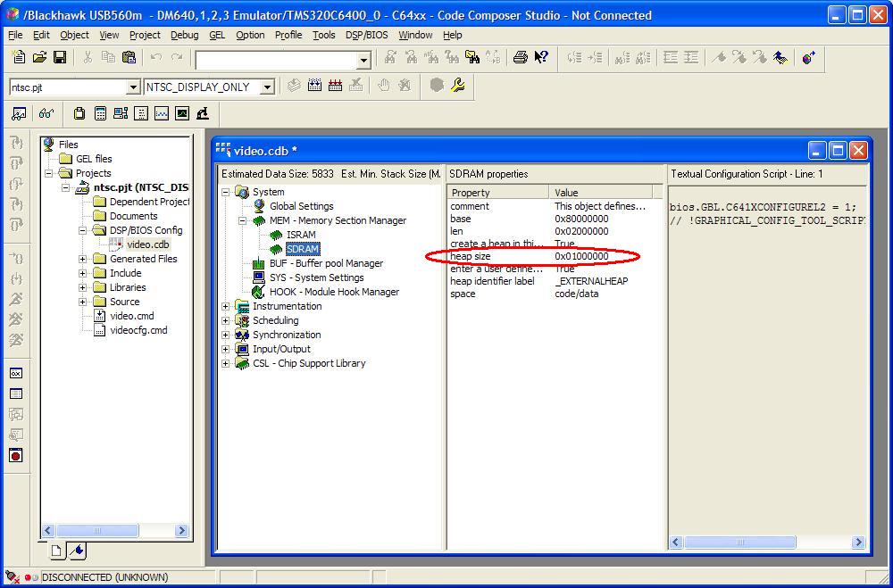Image resolution: width=893 pixels, height=588 pixels.
Task: Open the Profile menu
Action: pos(288,35)
